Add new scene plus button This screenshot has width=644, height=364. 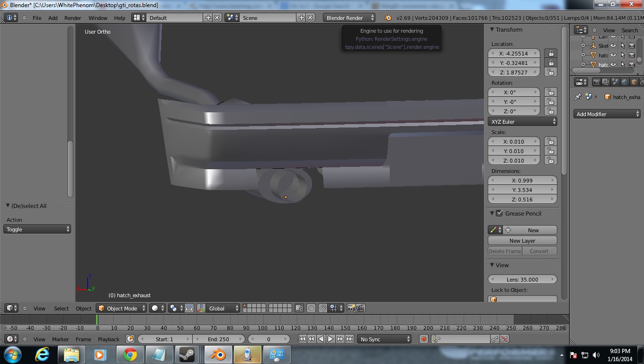pyautogui.click(x=301, y=18)
